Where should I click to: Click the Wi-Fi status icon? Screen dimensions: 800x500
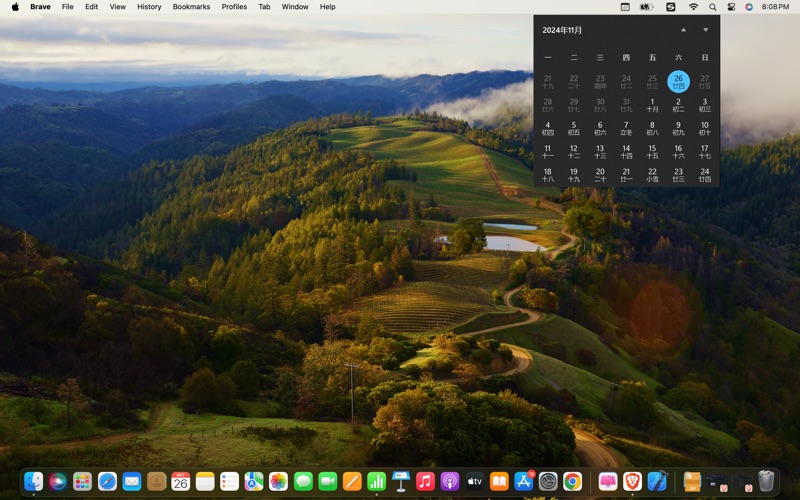point(694,7)
